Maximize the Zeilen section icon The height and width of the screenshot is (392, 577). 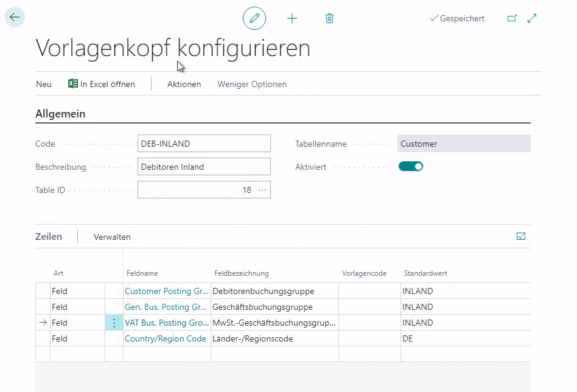click(521, 236)
